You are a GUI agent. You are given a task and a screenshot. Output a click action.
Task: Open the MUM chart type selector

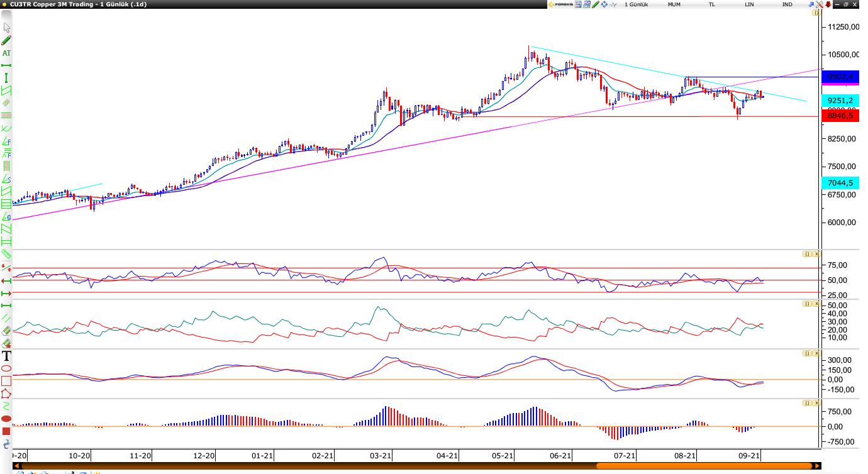click(x=674, y=4)
